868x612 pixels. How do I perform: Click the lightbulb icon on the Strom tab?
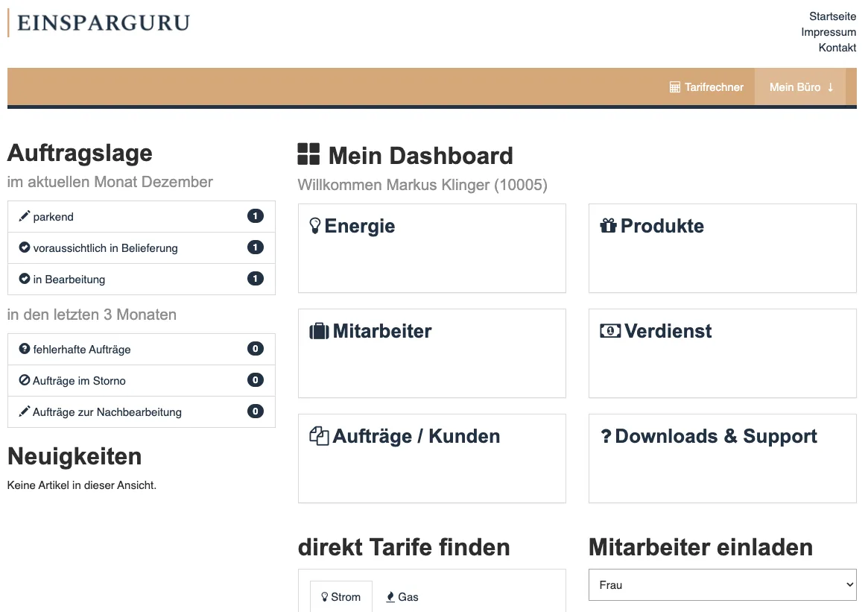(x=324, y=597)
